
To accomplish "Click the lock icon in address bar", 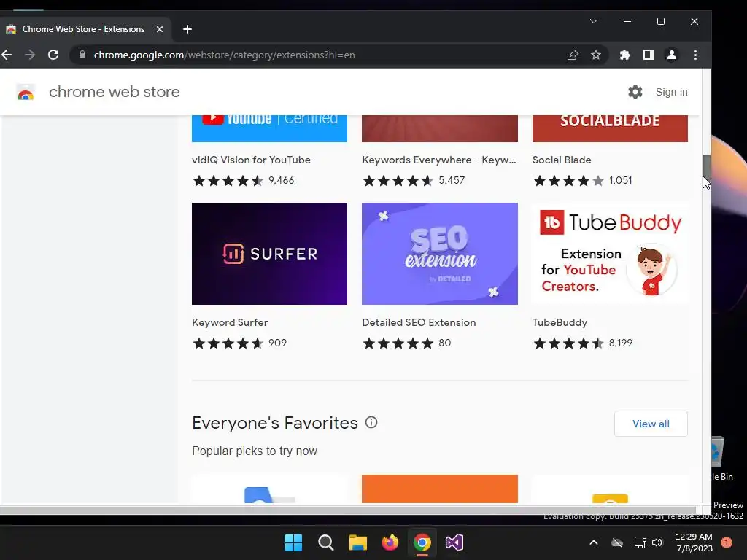I will pyautogui.click(x=82, y=55).
